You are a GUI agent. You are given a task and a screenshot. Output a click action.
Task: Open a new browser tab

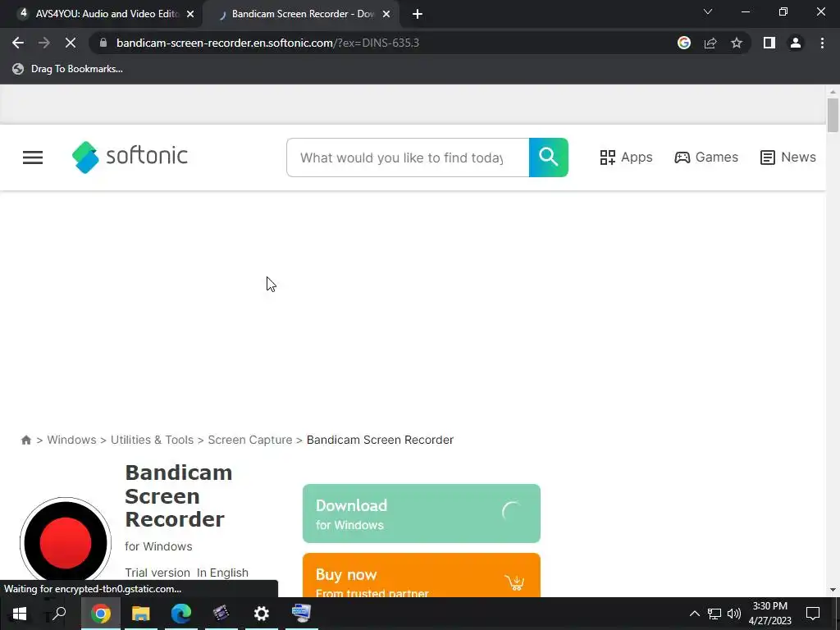418,15
